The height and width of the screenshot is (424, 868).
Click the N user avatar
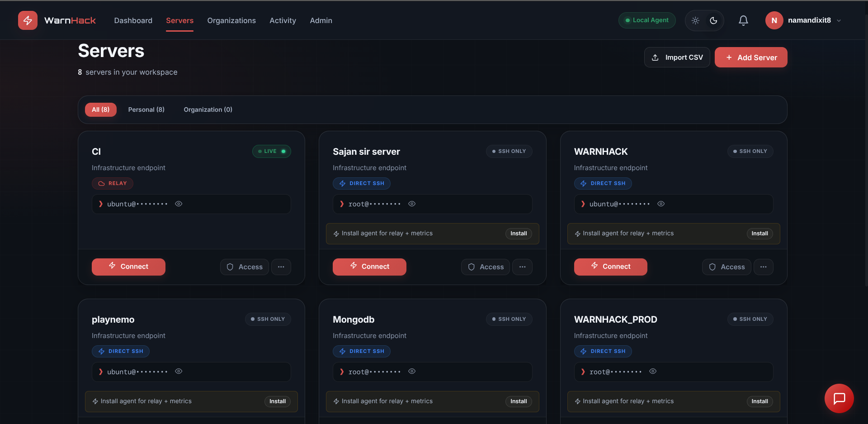point(774,20)
